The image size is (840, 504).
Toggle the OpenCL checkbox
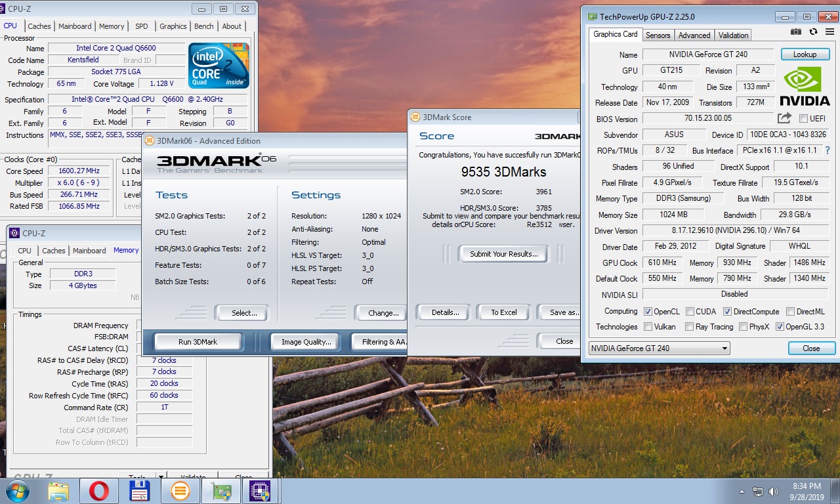point(648,312)
